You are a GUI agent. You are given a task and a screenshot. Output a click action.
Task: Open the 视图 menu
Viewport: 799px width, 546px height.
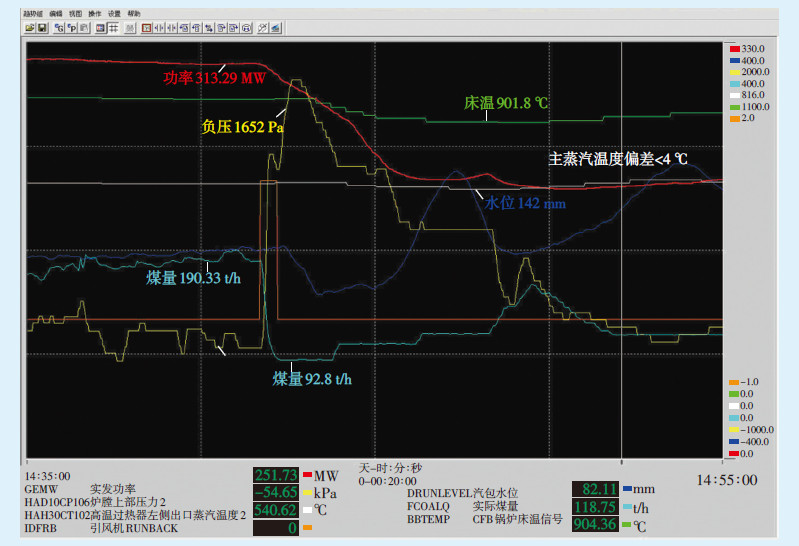coord(75,14)
